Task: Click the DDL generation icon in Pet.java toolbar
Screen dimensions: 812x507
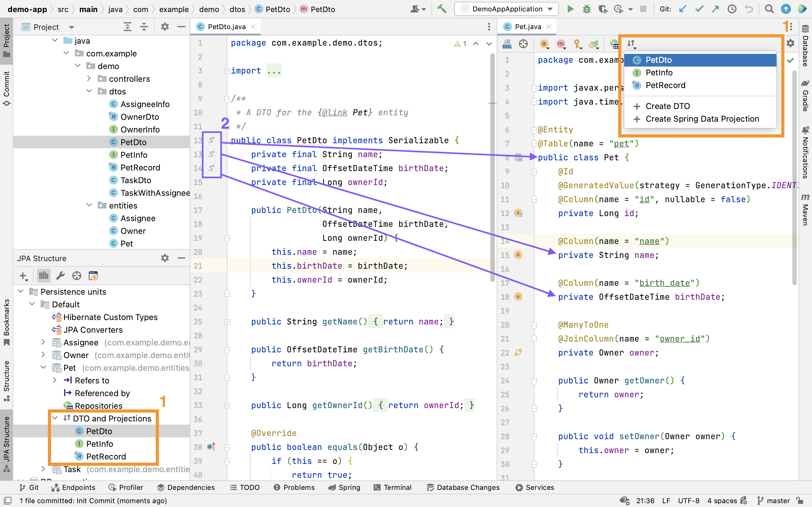Action: (507, 44)
